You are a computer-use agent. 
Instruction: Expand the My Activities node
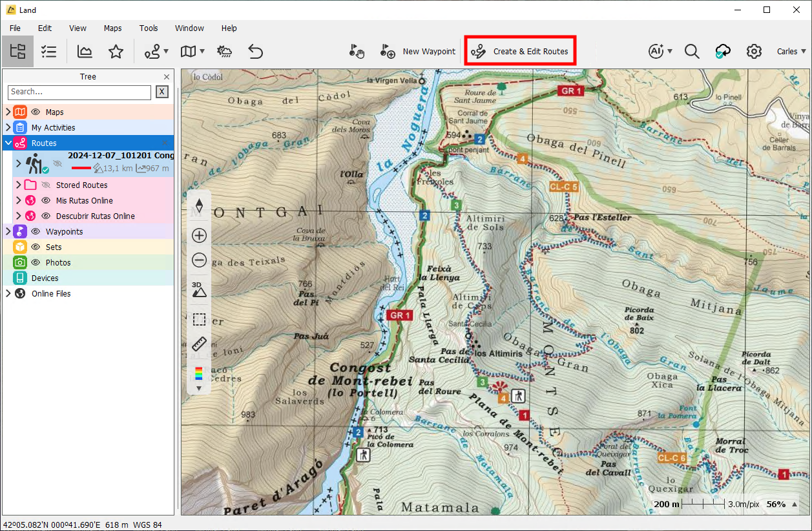point(8,128)
